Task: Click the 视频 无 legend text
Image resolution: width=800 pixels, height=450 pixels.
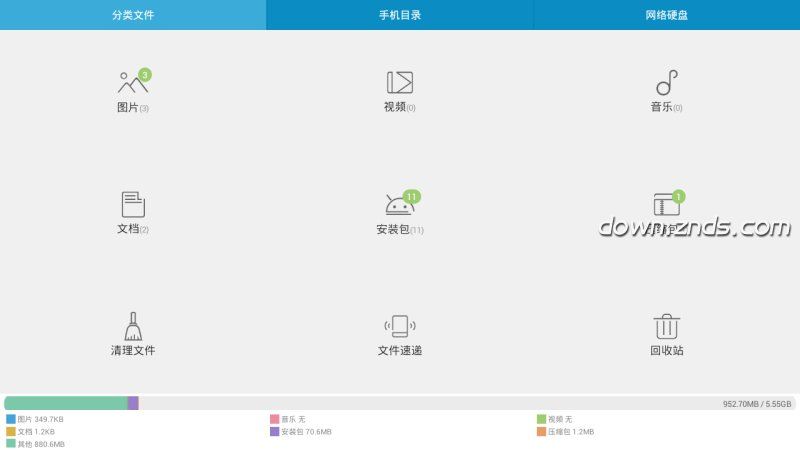Action: point(560,419)
